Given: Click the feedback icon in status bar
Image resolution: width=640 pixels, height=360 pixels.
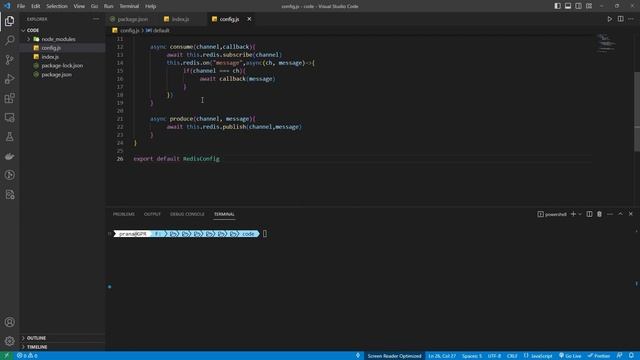Looking at the screenshot, I should click(x=620, y=356).
